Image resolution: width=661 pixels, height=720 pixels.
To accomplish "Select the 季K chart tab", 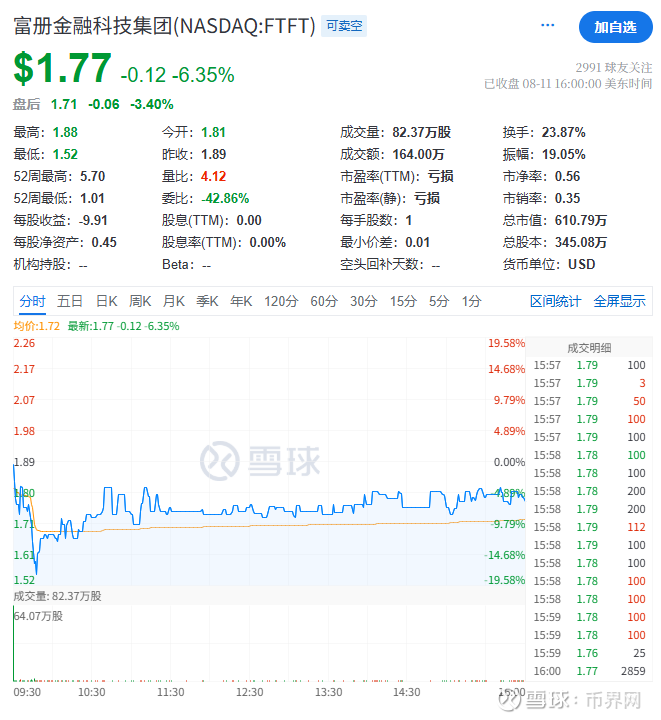I will pyautogui.click(x=207, y=301).
